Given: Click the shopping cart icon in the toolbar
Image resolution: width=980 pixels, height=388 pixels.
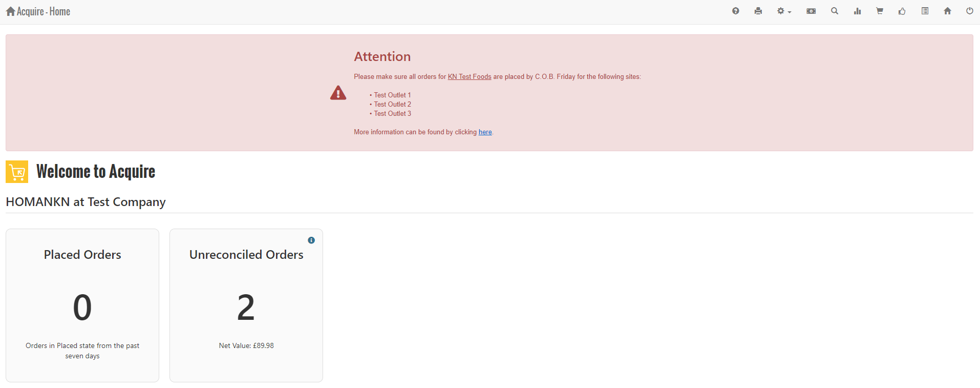Looking at the screenshot, I should 880,11.
